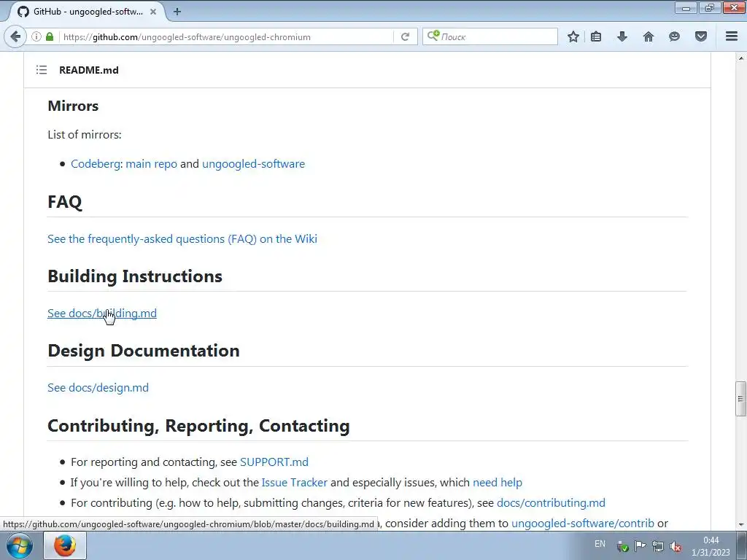Click scrollbar down arrow
This screenshot has height=560, width=747.
point(741,524)
